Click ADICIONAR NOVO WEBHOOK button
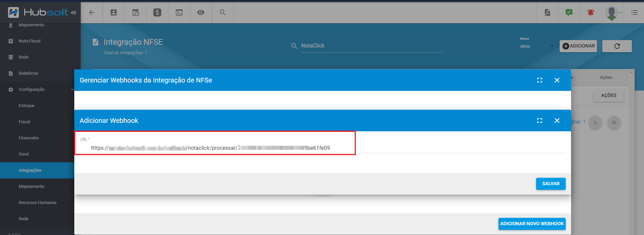Image resolution: width=644 pixels, height=235 pixels. click(532, 224)
